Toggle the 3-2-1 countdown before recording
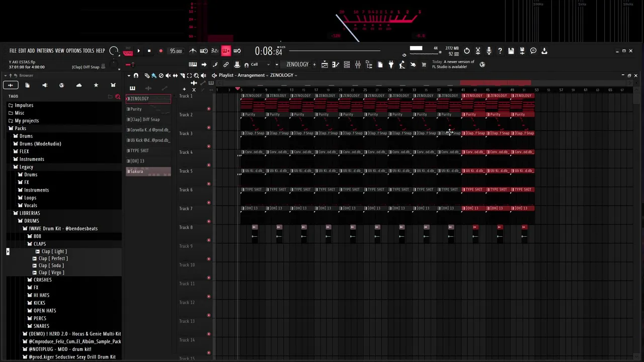Screen dimensions: 644x362 point(215,51)
